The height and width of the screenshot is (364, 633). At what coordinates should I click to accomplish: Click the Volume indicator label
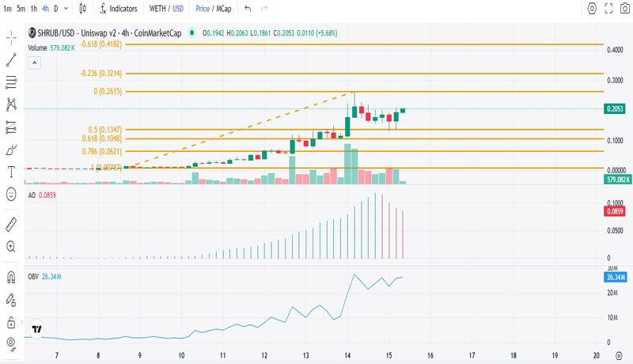coord(37,48)
